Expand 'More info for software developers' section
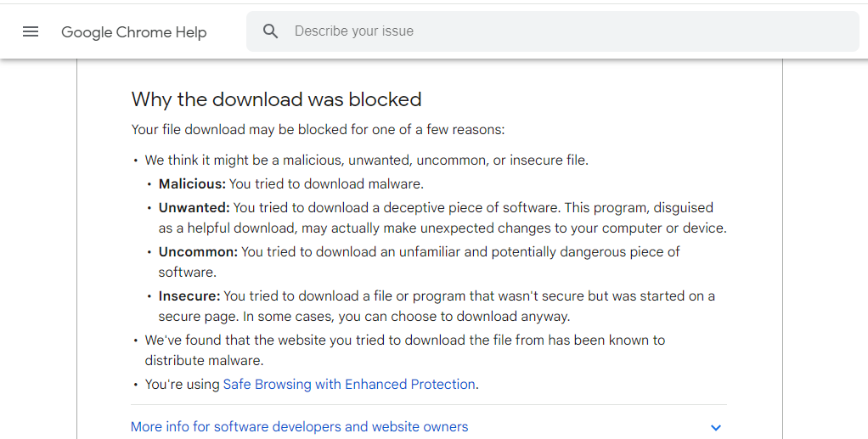The width and height of the screenshot is (868, 439). [300, 427]
